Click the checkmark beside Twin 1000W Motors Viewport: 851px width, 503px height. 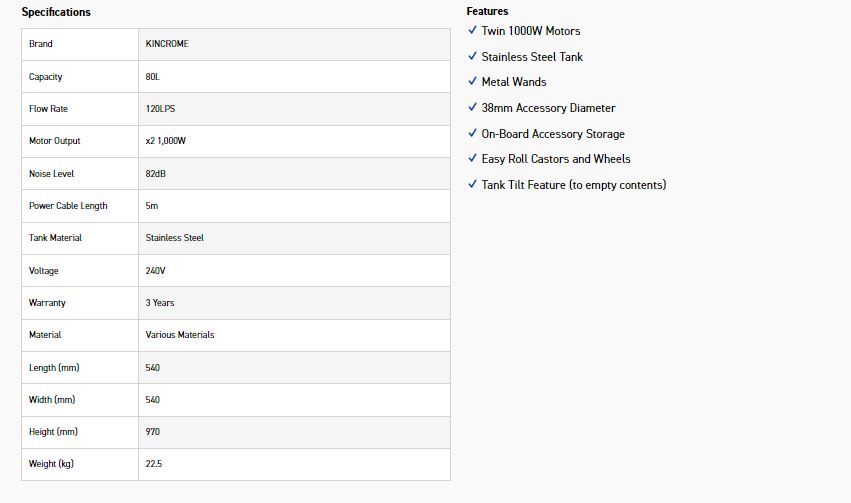click(x=472, y=30)
